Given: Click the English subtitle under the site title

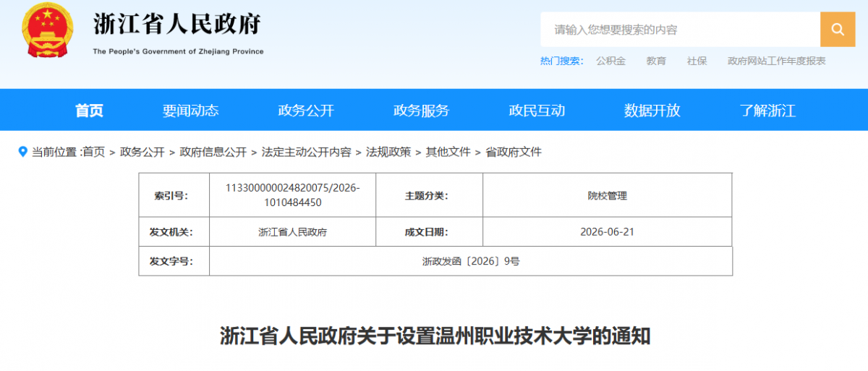Looking at the screenshot, I should (178, 51).
